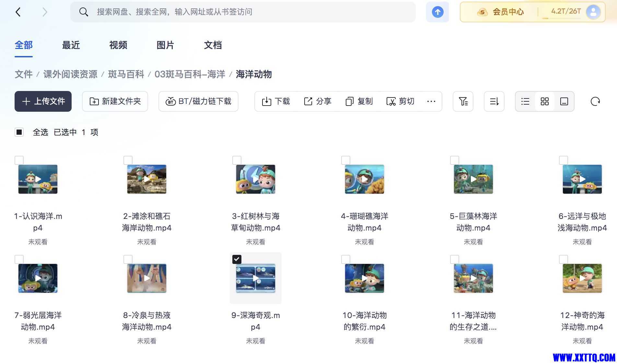Check the box for 1-认识海洋.mp4

(x=19, y=160)
